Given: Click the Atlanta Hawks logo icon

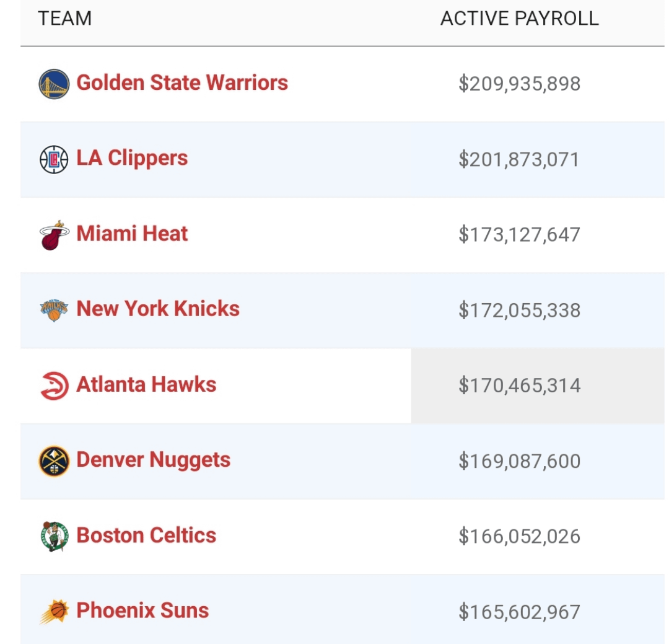Looking at the screenshot, I should [54, 386].
